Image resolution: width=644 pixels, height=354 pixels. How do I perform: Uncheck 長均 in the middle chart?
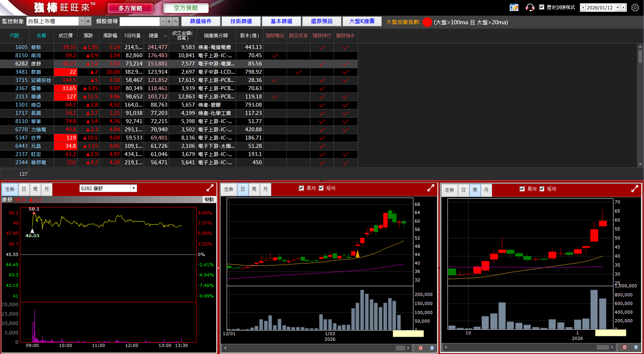(301, 188)
